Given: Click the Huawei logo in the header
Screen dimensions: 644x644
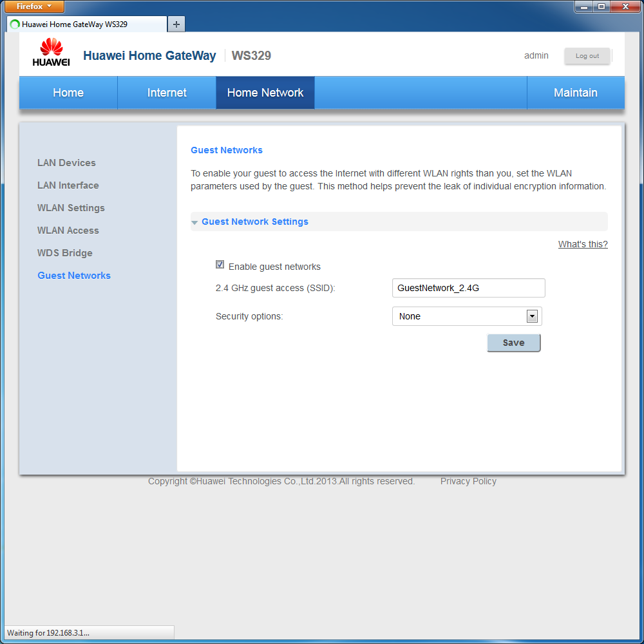Looking at the screenshot, I should [x=51, y=52].
